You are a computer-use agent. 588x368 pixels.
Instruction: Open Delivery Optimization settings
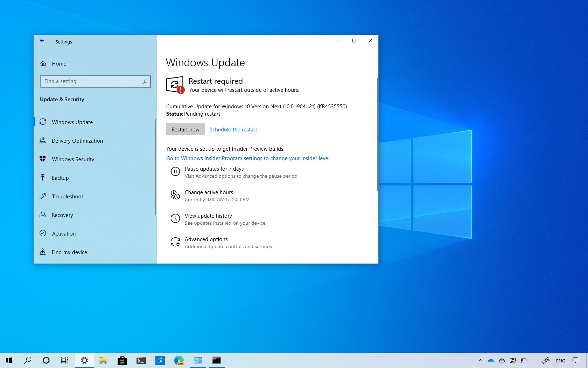[x=77, y=141]
